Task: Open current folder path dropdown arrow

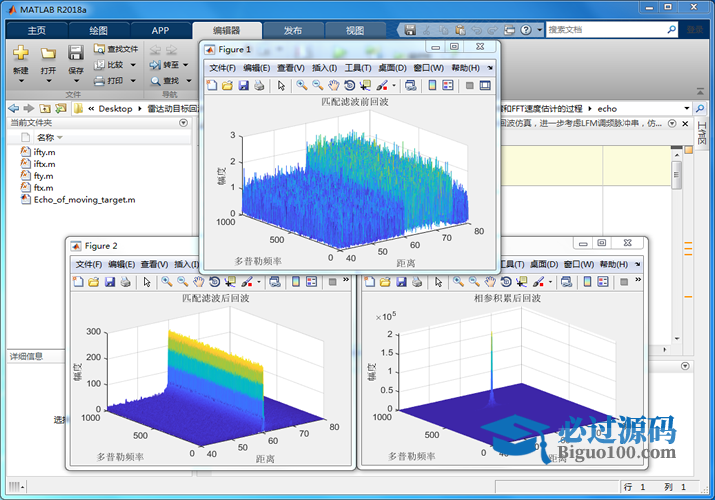Action: (x=686, y=108)
